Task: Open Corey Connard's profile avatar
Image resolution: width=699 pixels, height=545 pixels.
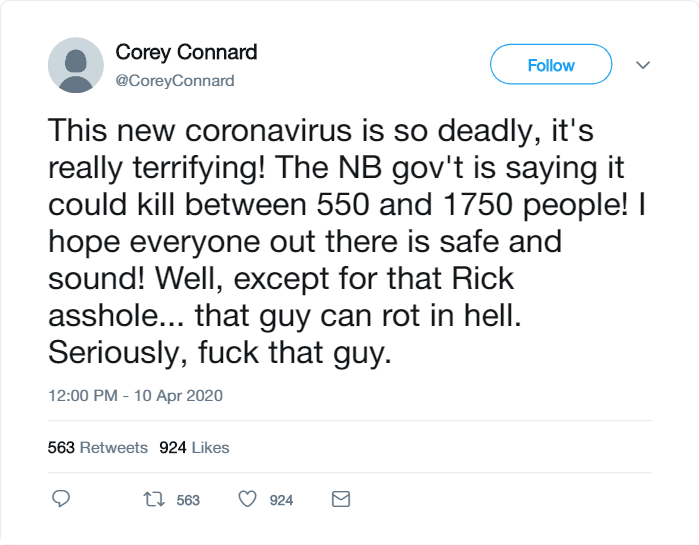Action: click(x=76, y=65)
